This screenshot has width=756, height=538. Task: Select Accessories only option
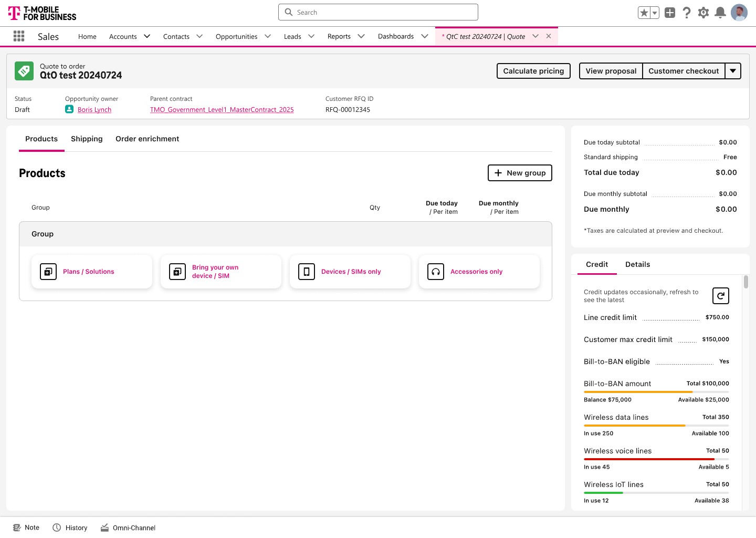[479, 272]
